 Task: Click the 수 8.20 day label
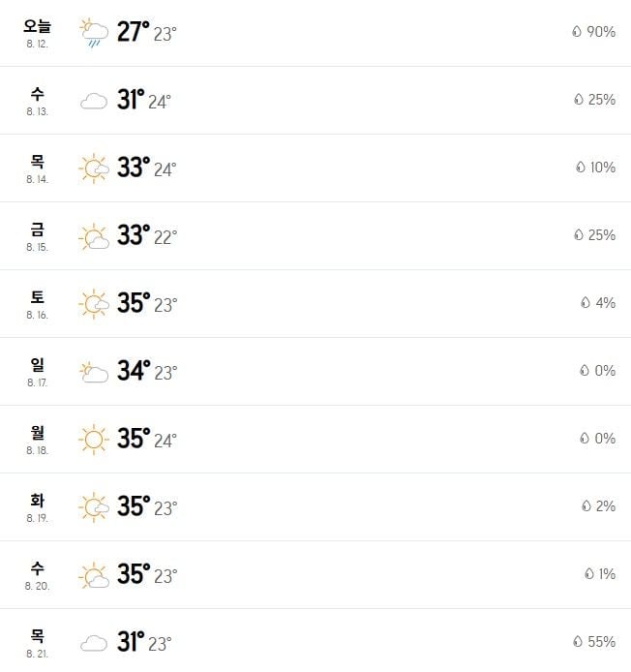(x=38, y=575)
